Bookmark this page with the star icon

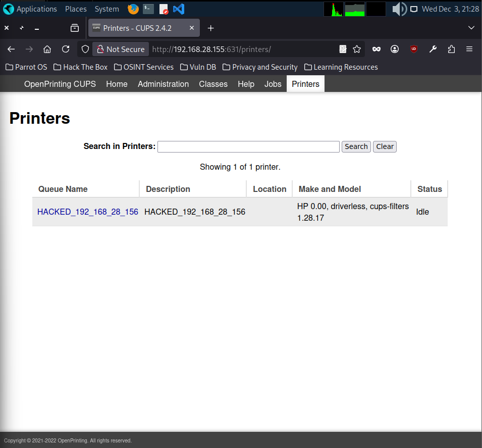coord(357,49)
